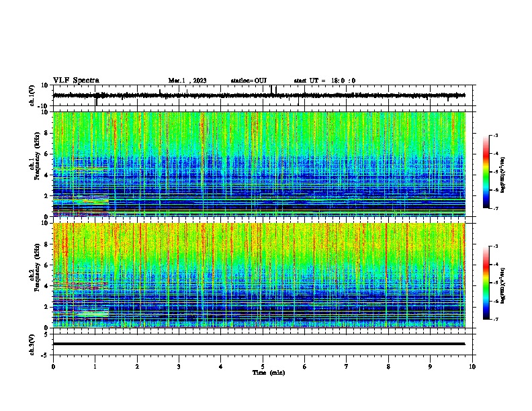Viewport: 532px width, 411px height.
Task: Click the ch.1 spectrogram color scale bar
Action: 486,172
